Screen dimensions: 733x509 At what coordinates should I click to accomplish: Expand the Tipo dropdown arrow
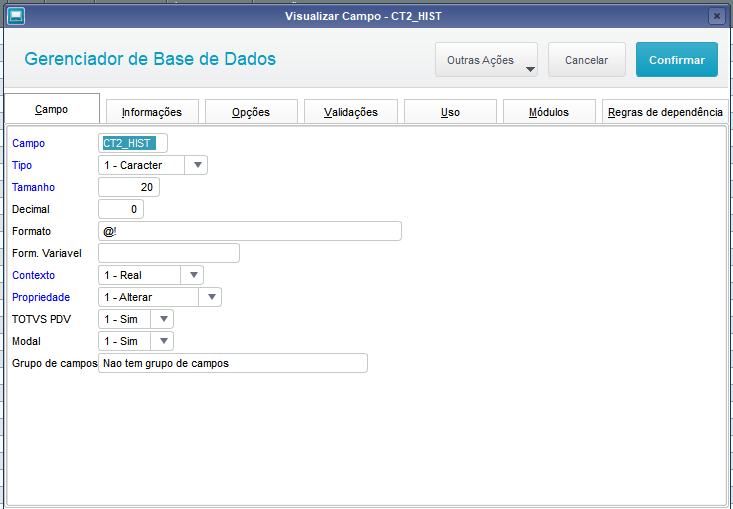[197, 165]
